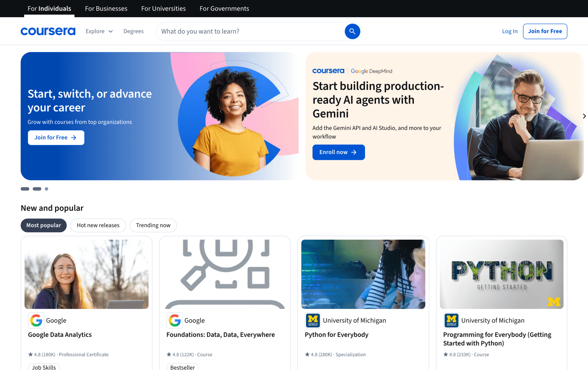The height and width of the screenshot is (370, 588).
Task: Advance carousel with right chevron arrow
Action: tap(584, 116)
